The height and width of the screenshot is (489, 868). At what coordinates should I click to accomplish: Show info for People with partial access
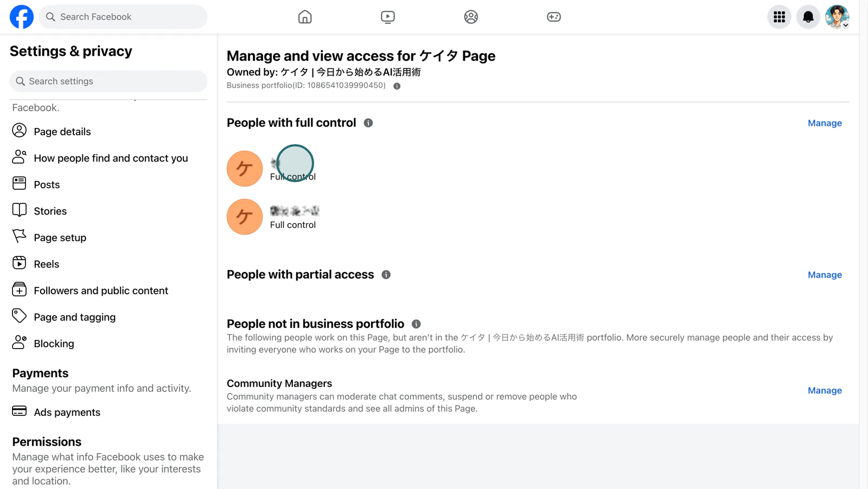tap(386, 275)
